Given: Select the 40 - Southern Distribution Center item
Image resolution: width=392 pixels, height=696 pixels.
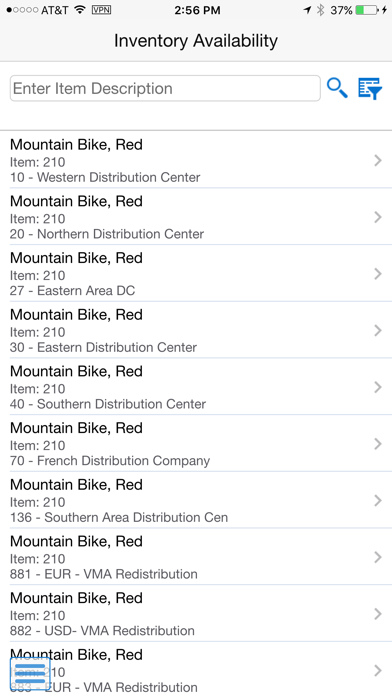Looking at the screenshot, I should (196, 387).
